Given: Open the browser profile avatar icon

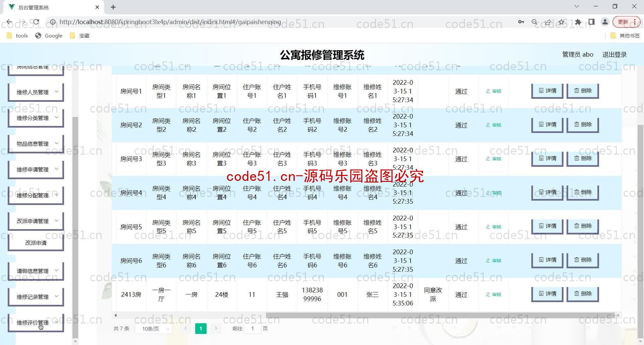Looking at the screenshot, I should (605, 22).
